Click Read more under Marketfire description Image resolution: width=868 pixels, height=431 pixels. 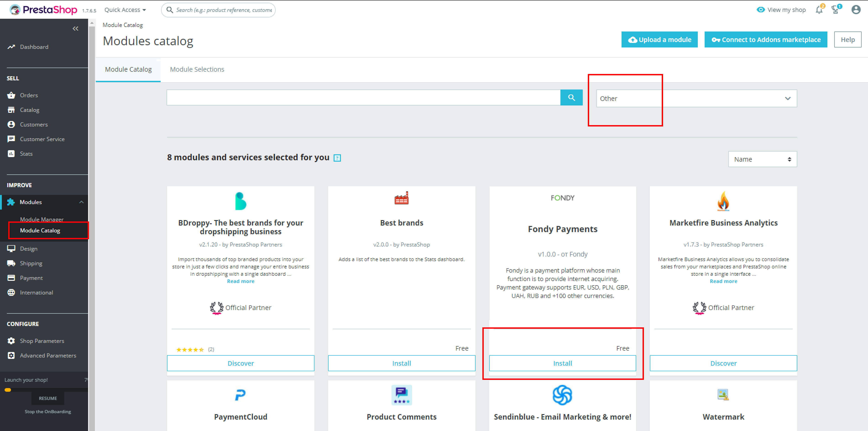pos(723,281)
